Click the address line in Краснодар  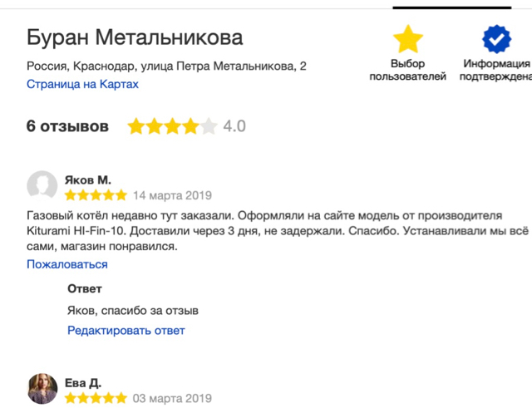click(x=166, y=66)
